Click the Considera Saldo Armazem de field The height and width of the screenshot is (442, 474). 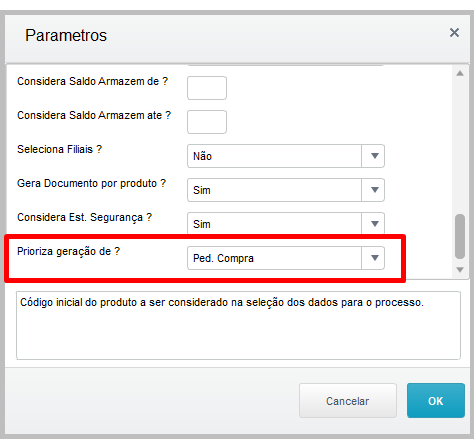pos(207,88)
